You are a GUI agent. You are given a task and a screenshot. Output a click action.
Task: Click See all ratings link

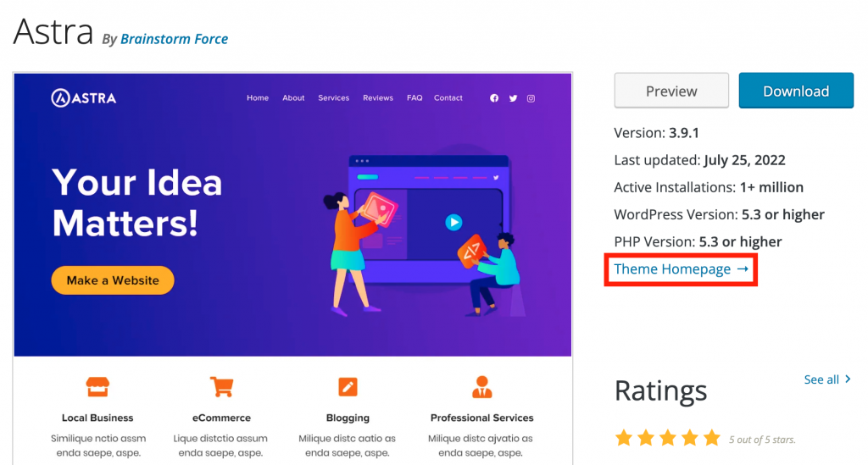pyautogui.click(x=827, y=379)
